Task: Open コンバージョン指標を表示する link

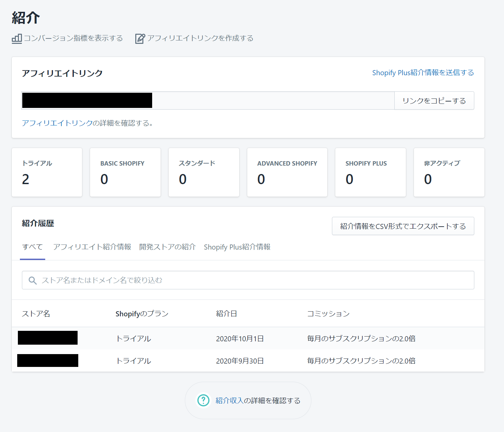Action: tap(73, 38)
